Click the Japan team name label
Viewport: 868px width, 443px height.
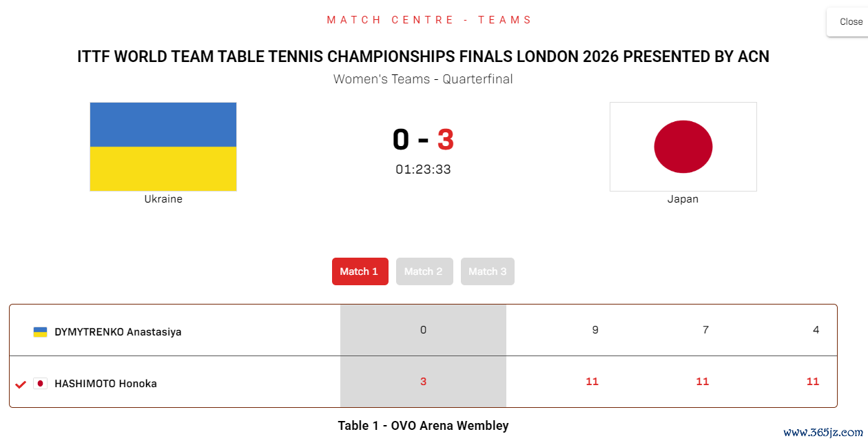pyautogui.click(x=683, y=199)
